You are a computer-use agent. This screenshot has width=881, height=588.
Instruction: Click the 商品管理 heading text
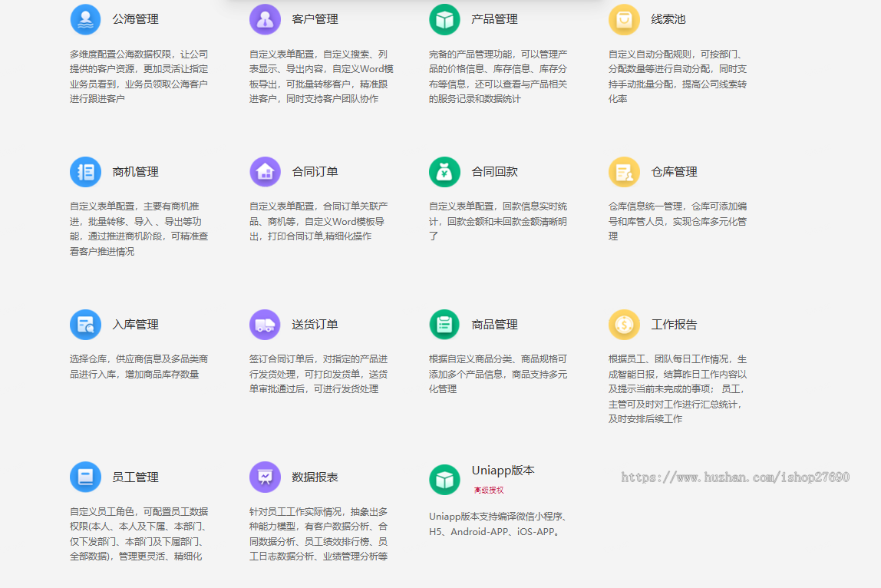(x=494, y=325)
